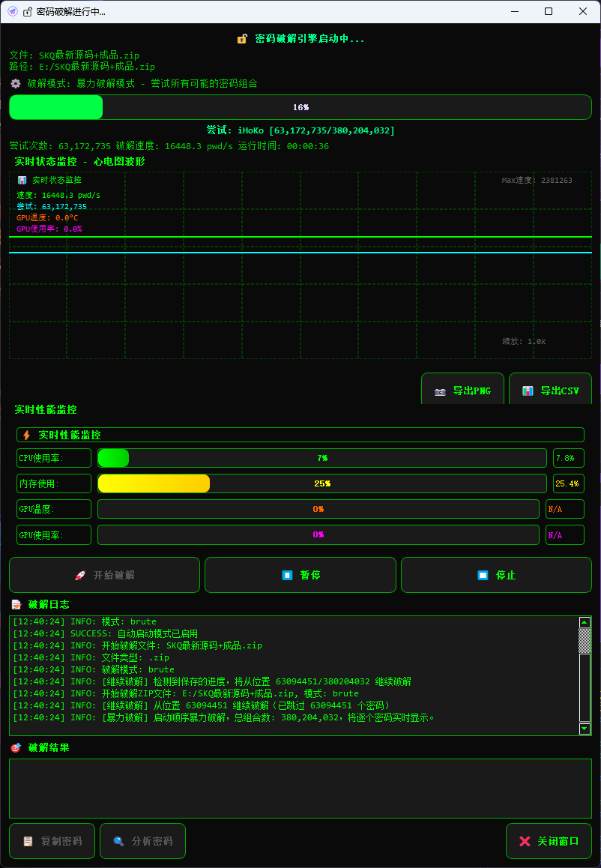Click the cyan line on the waveform chart
Image resolution: width=601 pixels, height=868 pixels.
tap(300, 253)
